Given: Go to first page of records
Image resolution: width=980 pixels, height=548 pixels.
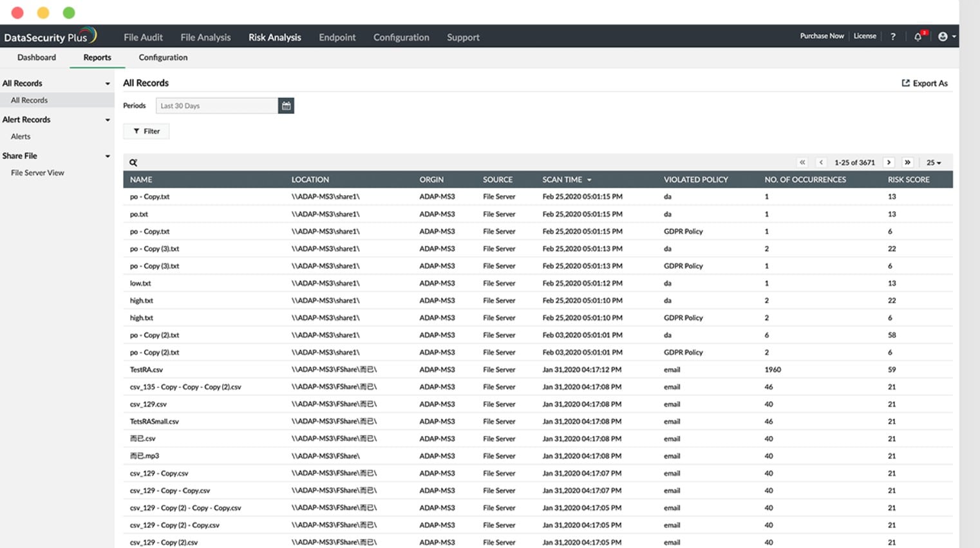Looking at the screenshot, I should tap(802, 162).
